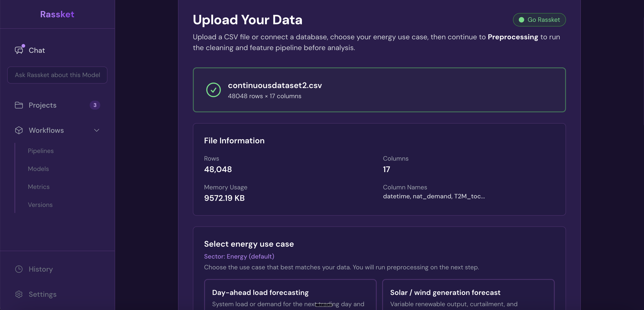
Task: Click the green checkmark upload icon
Action: coord(213,90)
